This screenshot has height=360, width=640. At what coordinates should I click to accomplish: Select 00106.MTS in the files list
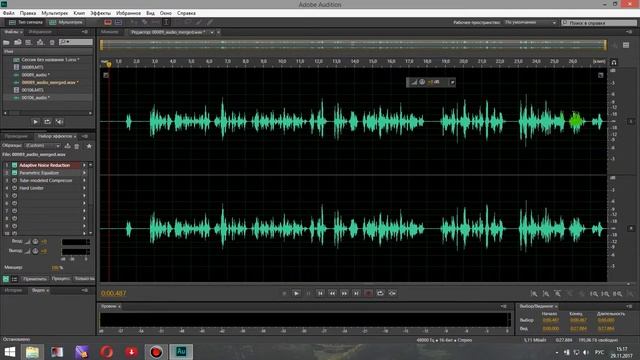tap(32, 90)
